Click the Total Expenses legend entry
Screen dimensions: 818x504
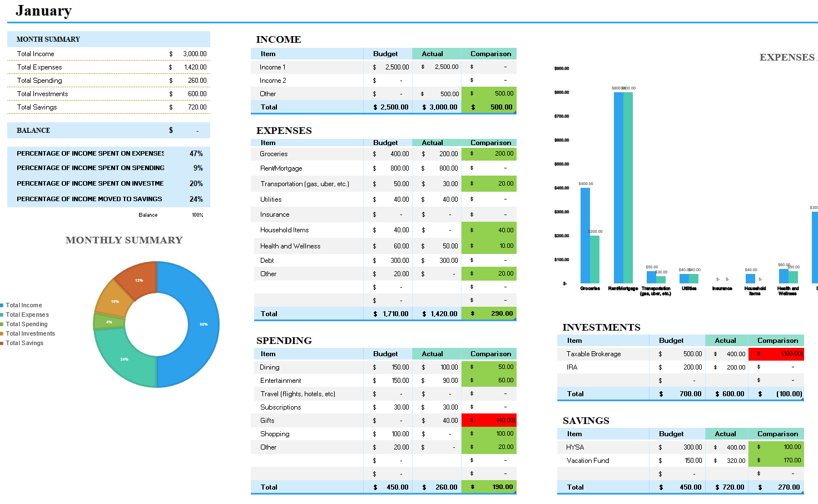[27, 315]
